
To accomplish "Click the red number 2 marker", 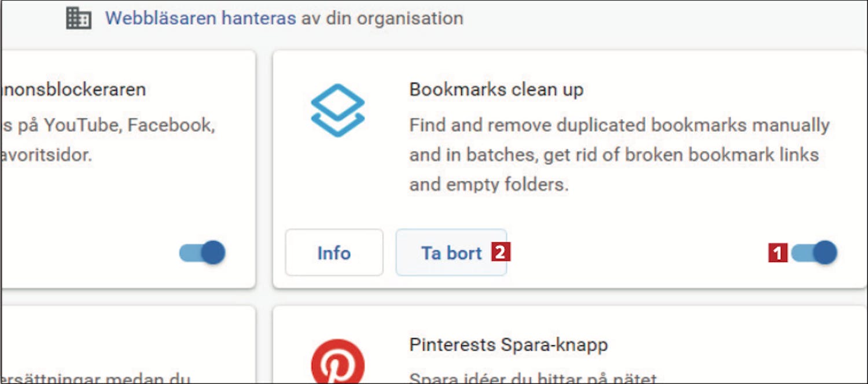I will [x=501, y=253].
